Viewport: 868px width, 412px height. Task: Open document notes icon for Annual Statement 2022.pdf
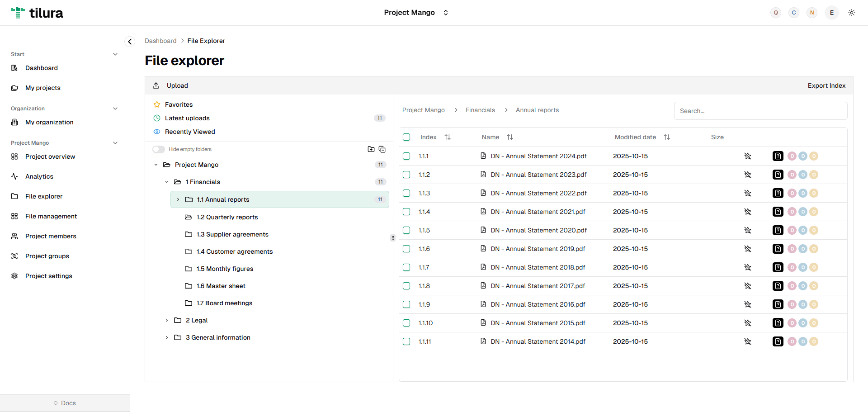tap(778, 193)
